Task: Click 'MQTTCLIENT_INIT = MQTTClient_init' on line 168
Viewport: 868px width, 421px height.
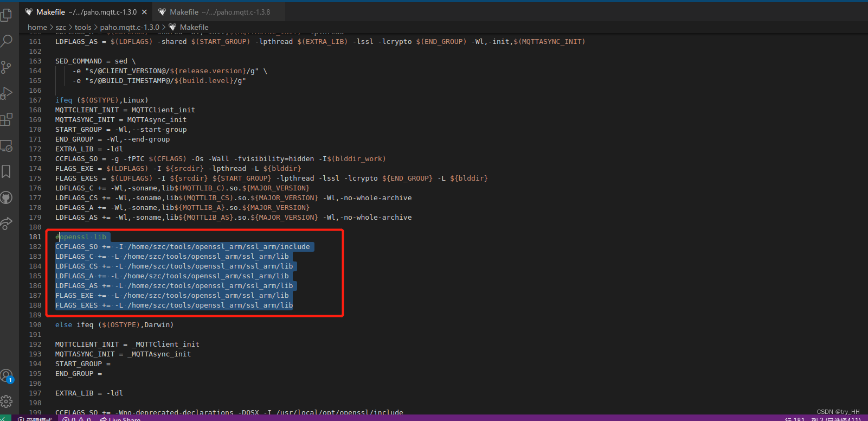Action: point(125,110)
